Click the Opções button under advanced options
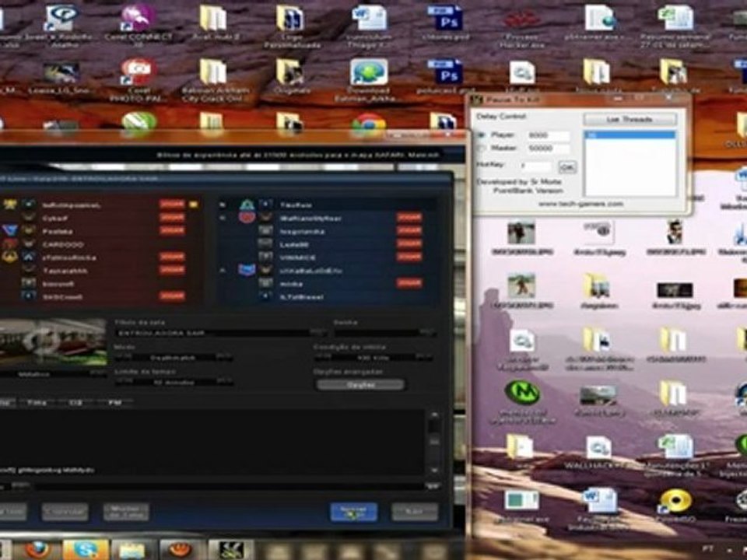 click(x=360, y=385)
